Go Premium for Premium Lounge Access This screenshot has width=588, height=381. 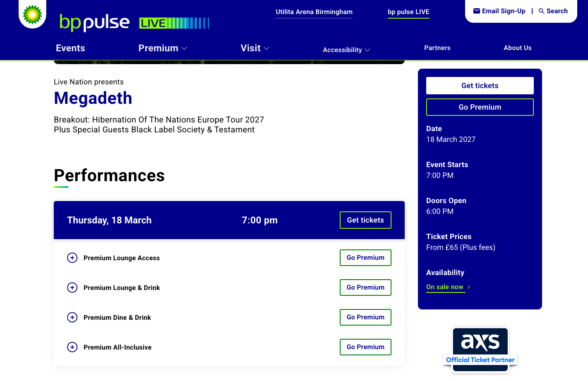[365, 258]
